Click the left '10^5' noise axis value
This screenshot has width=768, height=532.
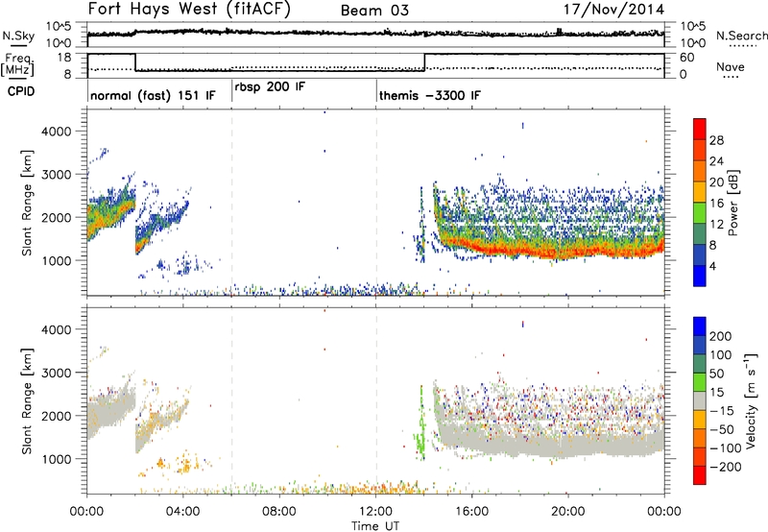[59, 27]
